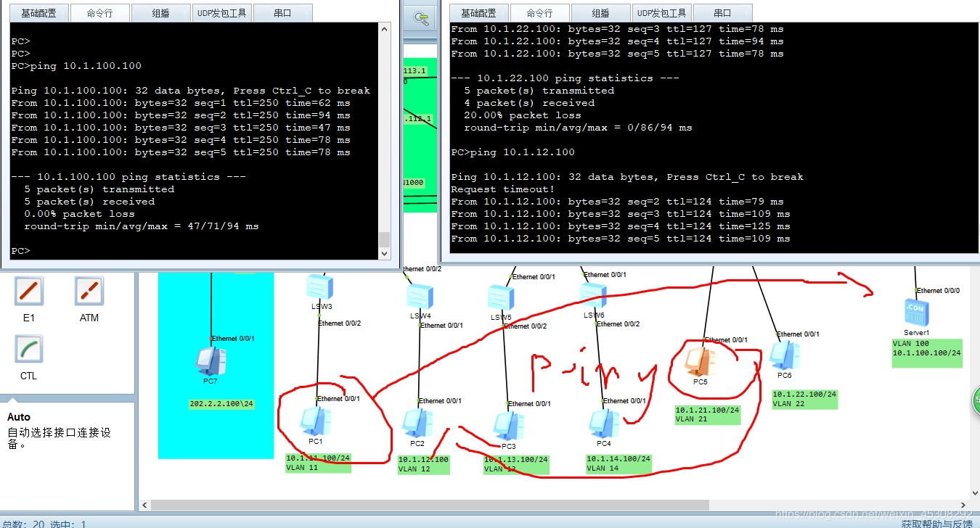The width and height of the screenshot is (980, 528).
Task: Select the PC1 device icon
Action: click(315, 421)
